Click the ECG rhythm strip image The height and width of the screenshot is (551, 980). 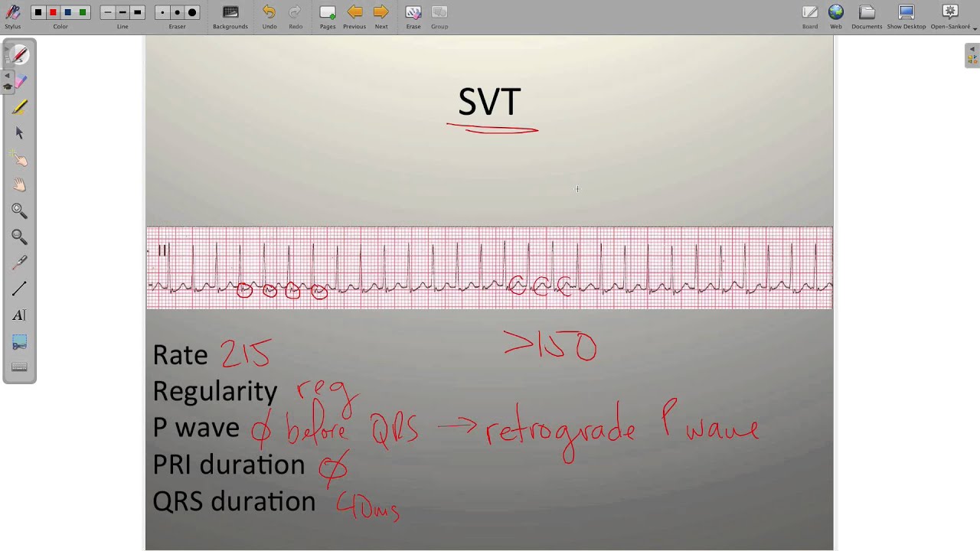tap(489, 268)
